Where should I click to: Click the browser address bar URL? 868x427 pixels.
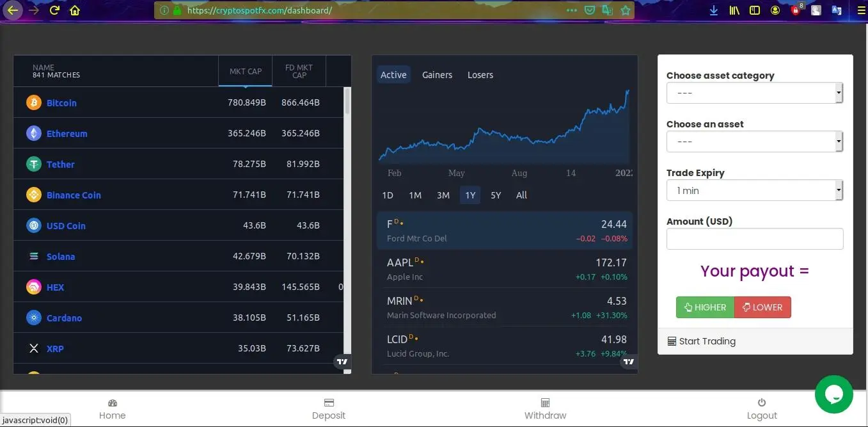tap(260, 10)
